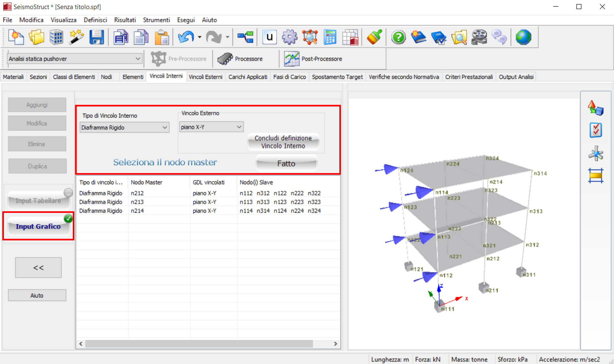Viewport: 614px width, 364px height.
Task: Enable Input Grafico mode
Action: coord(38,226)
